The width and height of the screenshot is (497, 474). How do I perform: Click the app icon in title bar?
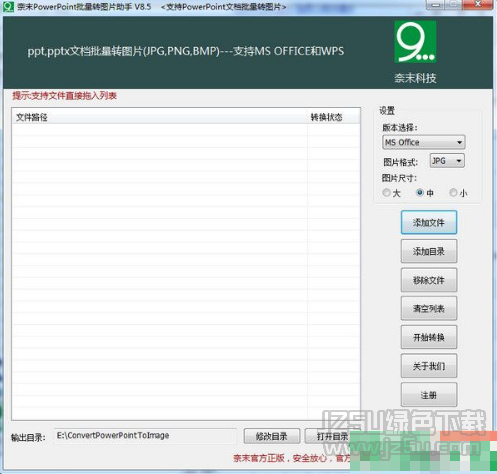tap(8, 6)
